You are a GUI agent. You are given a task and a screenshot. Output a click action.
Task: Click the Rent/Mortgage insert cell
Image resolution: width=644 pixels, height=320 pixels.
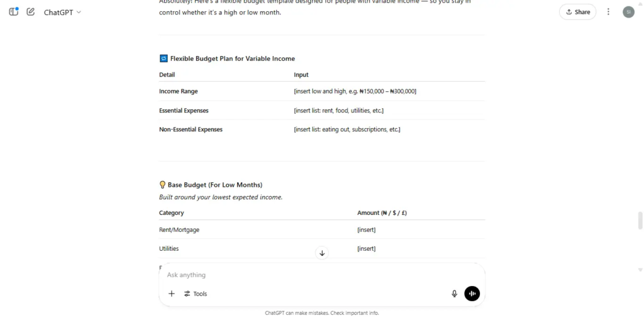pyautogui.click(x=367, y=229)
